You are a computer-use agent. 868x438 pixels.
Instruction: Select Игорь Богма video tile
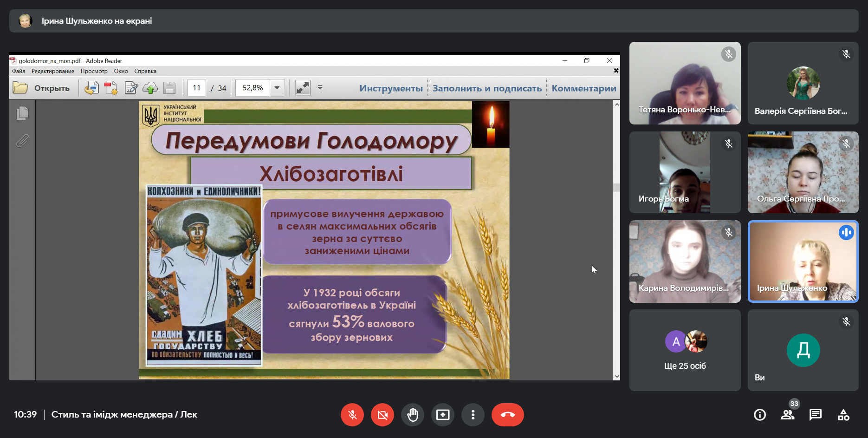tap(685, 172)
